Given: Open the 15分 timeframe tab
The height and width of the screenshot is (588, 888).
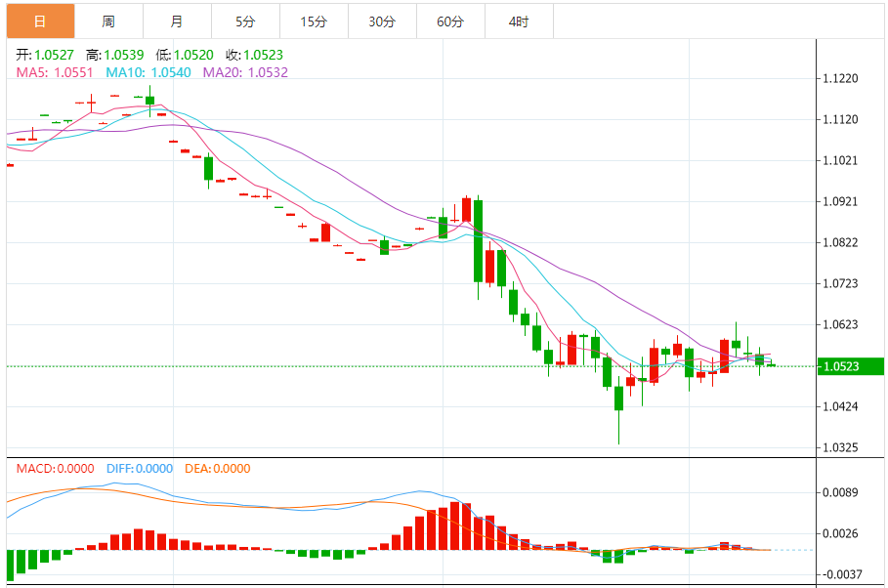Looking at the screenshot, I should [x=314, y=21].
